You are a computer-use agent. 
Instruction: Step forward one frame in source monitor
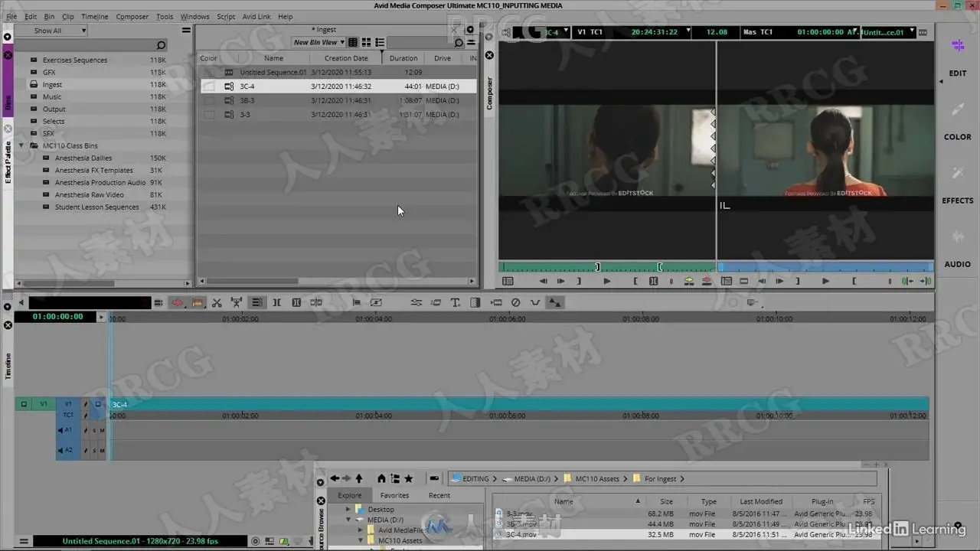(x=560, y=282)
